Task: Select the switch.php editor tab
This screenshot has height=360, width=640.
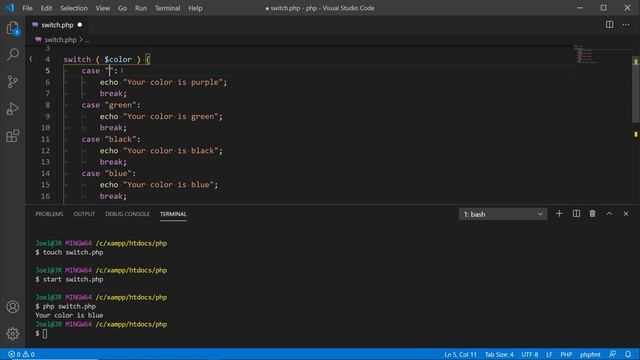Action: [x=57, y=25]
